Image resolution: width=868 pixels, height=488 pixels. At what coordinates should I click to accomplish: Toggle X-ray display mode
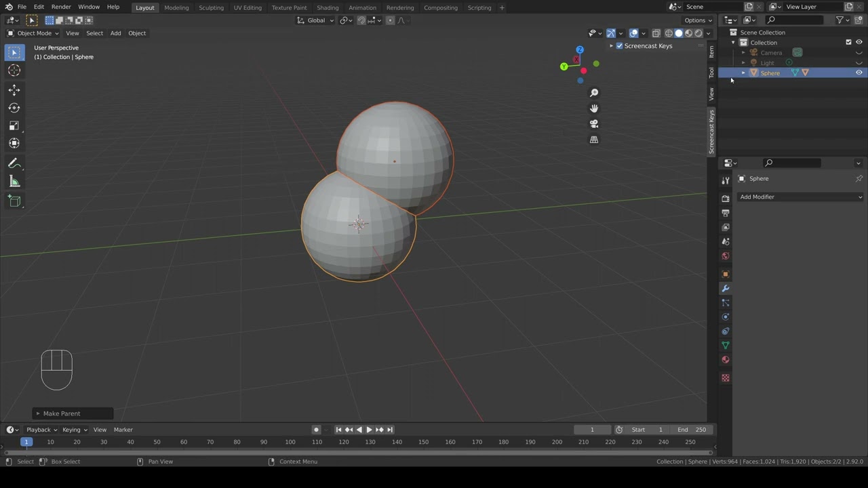[x=656, y=33]
